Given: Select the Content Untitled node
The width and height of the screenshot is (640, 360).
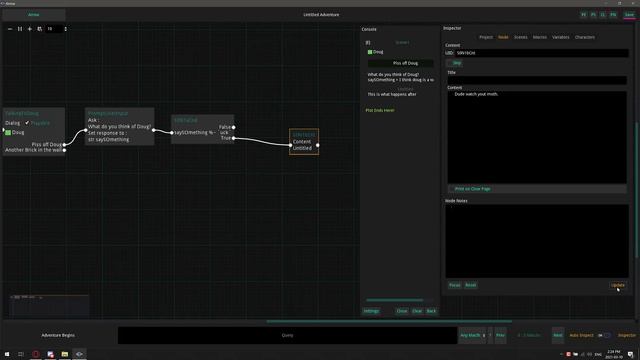Looking at the screenshot, I should pos(304,142).
